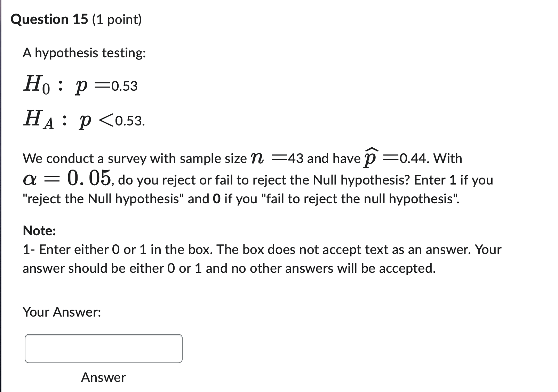Image resolution: width=558 pixels, height=392 pixels.
Task: Click the dark sidebar strip on the left edge
Action: (x=2, y=196)
